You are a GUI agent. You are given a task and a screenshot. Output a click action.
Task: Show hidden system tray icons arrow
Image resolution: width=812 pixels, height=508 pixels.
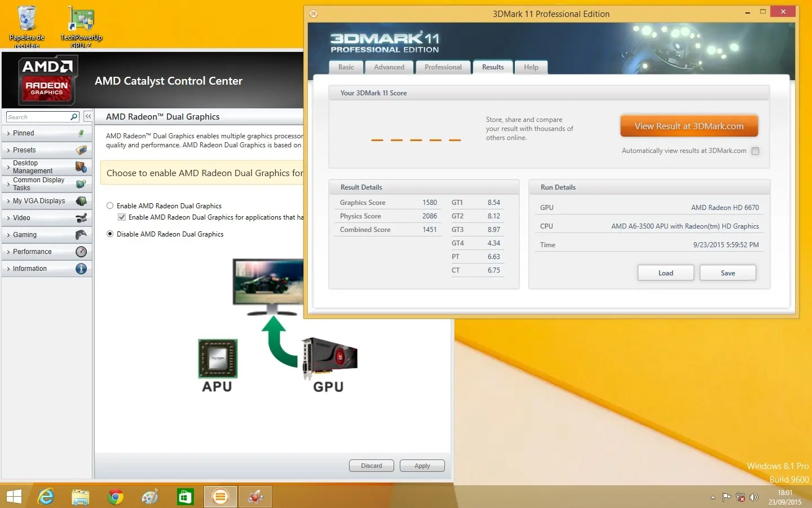click(713, 497)
